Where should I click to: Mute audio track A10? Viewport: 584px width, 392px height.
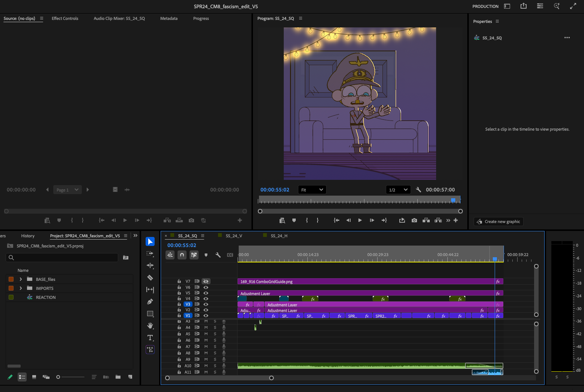206,366
